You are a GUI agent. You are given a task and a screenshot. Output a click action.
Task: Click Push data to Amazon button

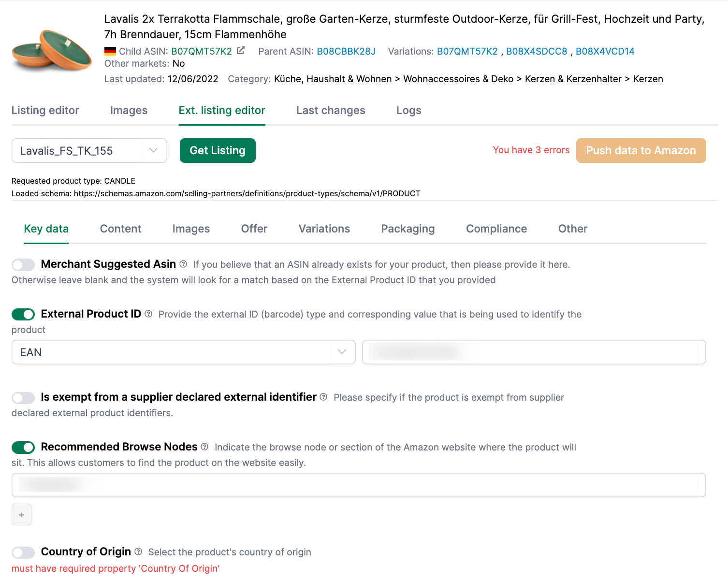pos(641,151)
